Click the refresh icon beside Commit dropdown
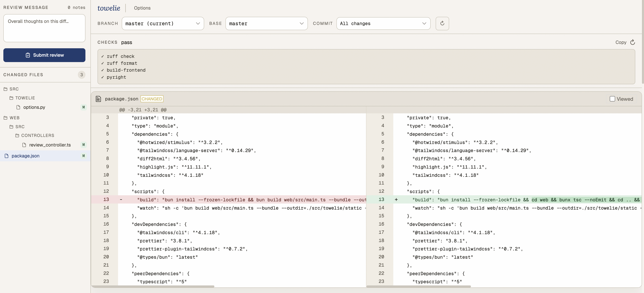Screen dimensions: 644x293 point(442,24)
